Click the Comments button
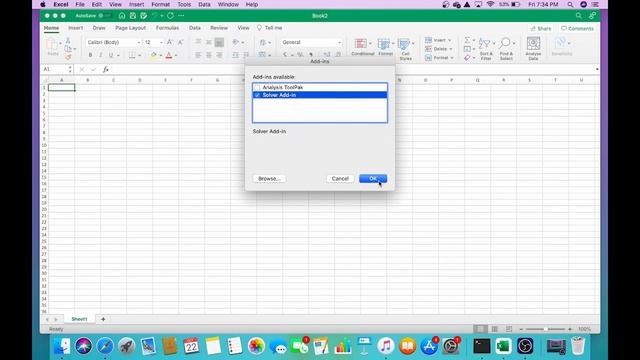The width and height of the screenshot is (640, 360). 578,29
